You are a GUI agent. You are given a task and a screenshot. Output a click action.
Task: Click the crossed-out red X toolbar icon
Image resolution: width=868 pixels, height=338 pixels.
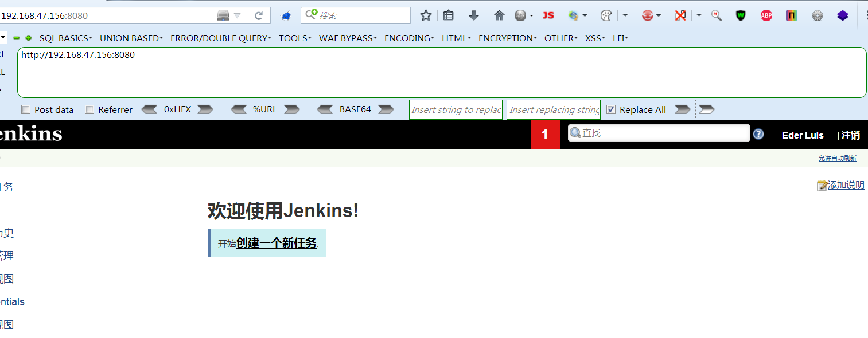coord(680,15)
